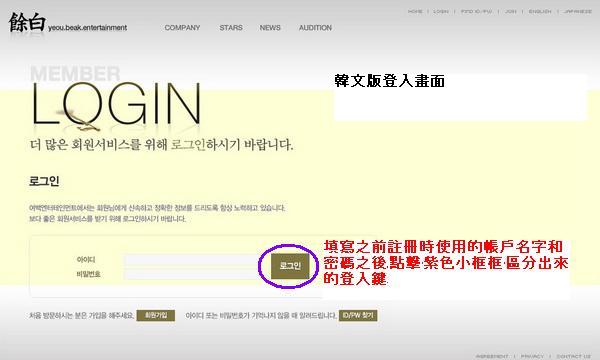Screen dimensions: 600x360
Task: Open the PRIVACY footer link
Action: [532, 356]
